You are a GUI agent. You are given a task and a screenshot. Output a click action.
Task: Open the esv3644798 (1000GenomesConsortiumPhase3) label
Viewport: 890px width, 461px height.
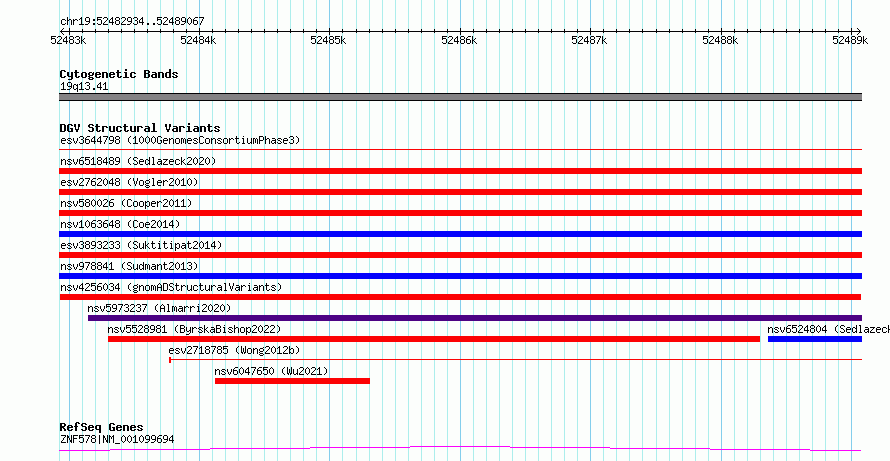tap(180, 140)
